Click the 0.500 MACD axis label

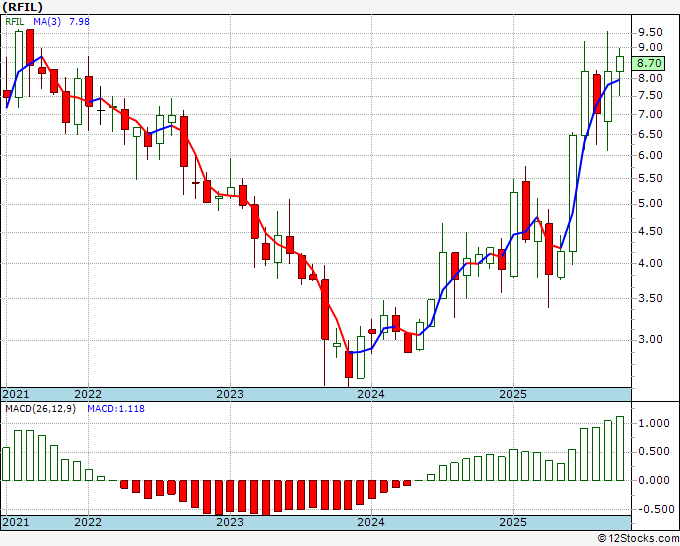tap(654, 452)
